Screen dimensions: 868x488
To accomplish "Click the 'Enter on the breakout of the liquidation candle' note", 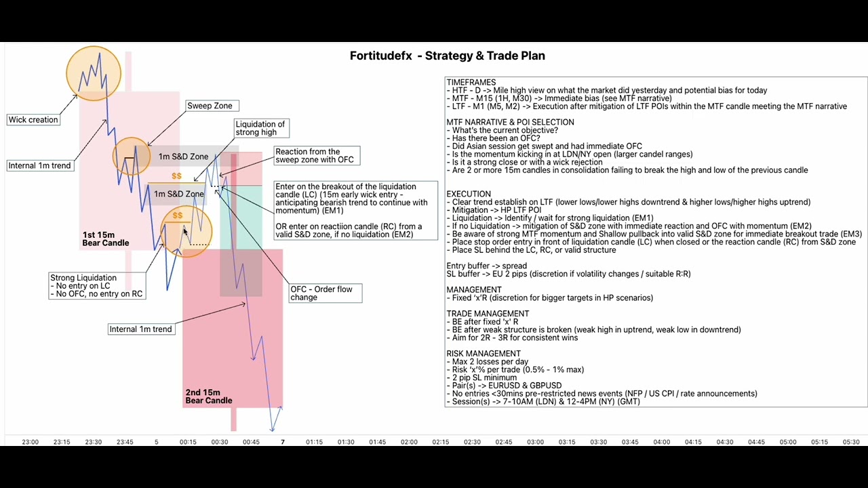I will coord(355,210).
